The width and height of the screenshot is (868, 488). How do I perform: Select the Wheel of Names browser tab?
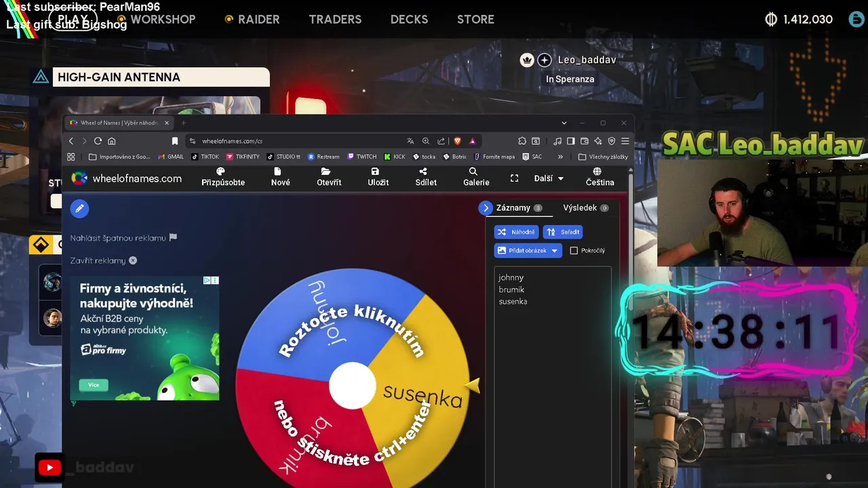click(119, 123)
